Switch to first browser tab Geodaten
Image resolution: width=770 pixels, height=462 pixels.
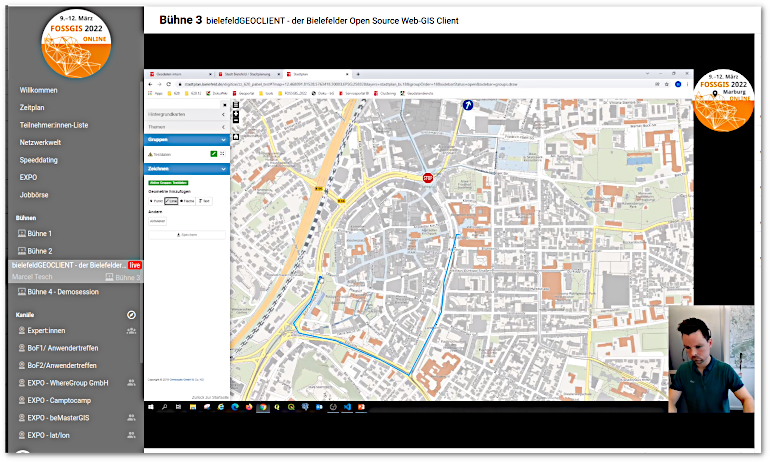click(x=179, y=74)
